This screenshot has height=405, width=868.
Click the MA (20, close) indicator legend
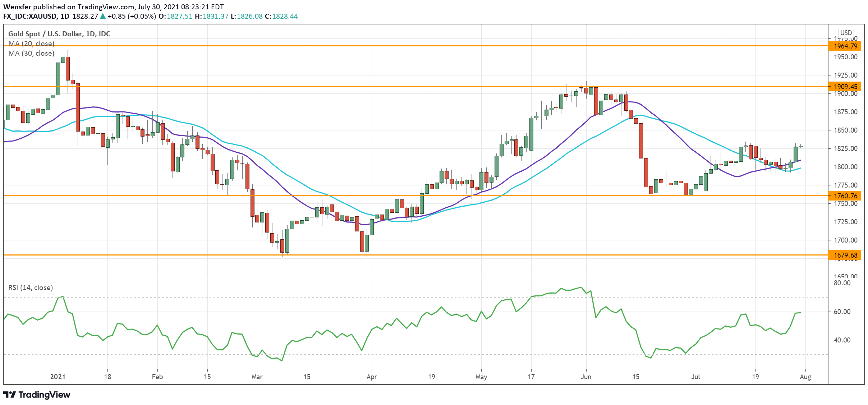[31, 43]
